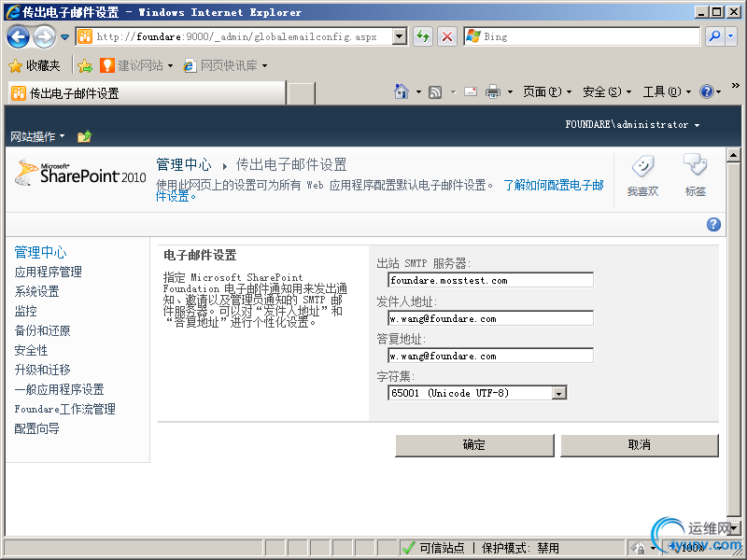The width and height of the screenshot is (747, 560).
Task: Open search provider options dropdown
Action: coord(731,36)
